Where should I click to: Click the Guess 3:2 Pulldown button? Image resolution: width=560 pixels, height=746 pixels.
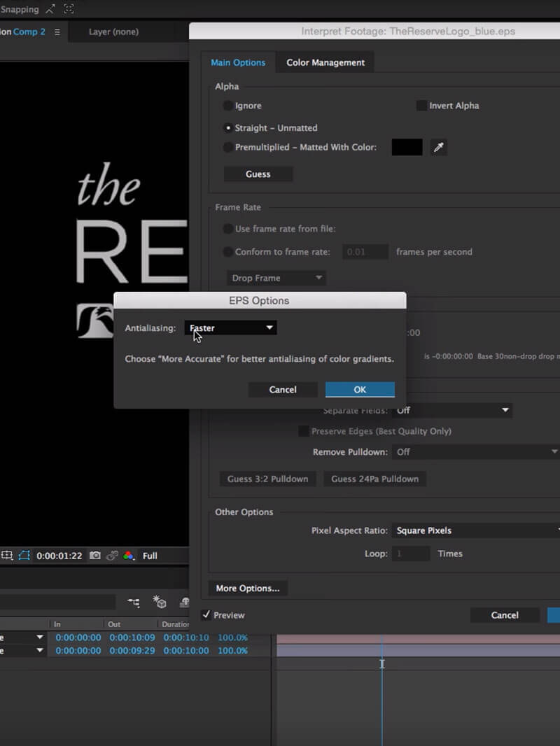tap(268, 479)
